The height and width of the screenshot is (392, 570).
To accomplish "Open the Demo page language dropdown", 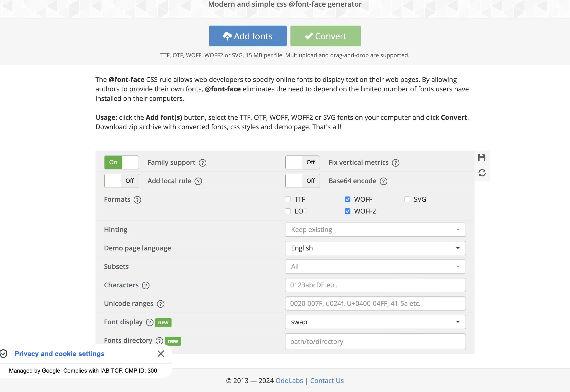I will tap(375, 248).
